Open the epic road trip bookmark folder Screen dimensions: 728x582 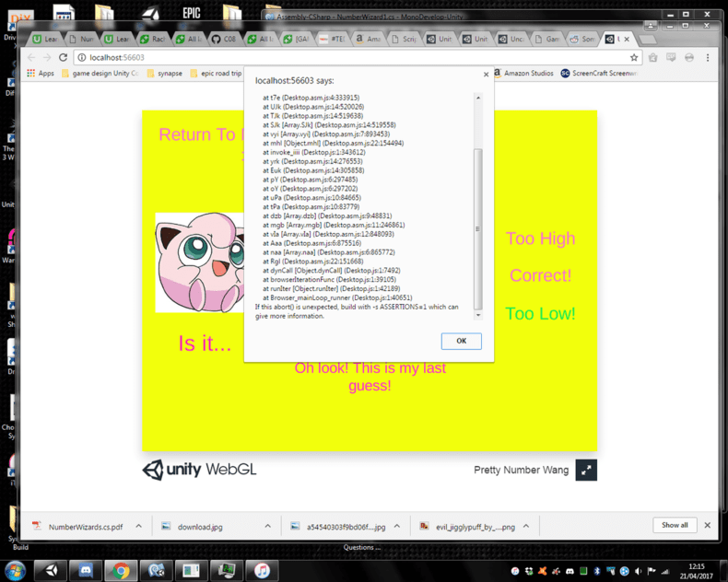[216, 74]
